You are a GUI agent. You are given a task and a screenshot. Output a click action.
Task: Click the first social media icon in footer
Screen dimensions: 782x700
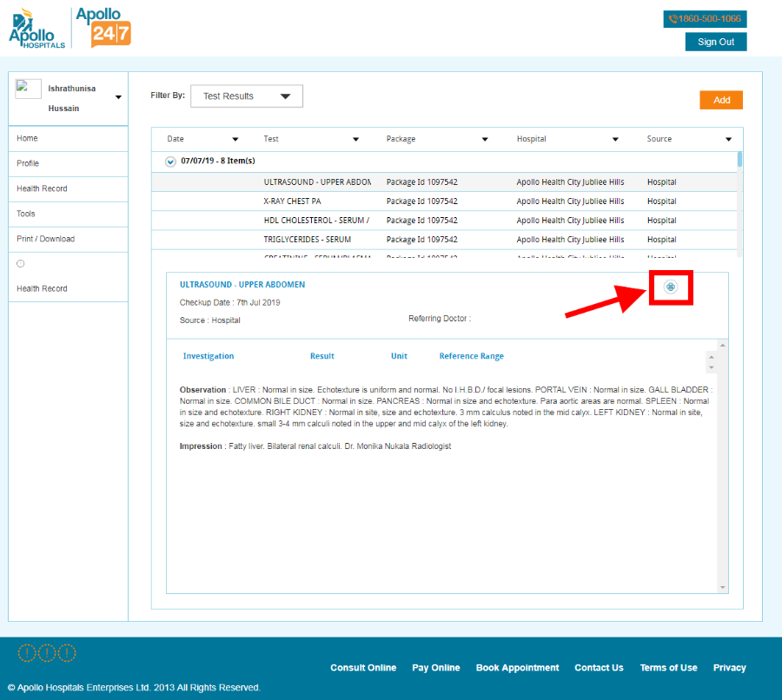(x=29, y=651)
